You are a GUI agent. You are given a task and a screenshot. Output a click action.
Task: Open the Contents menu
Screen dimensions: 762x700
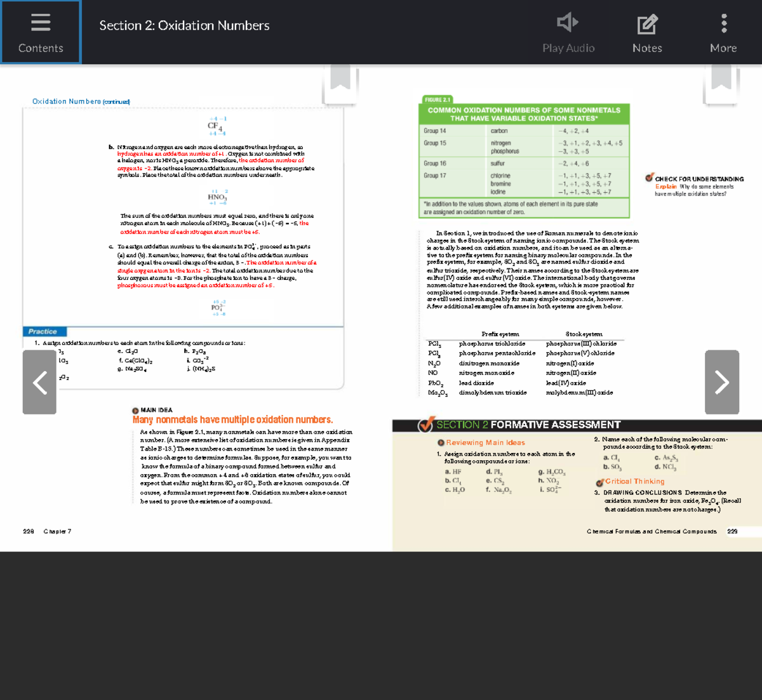click(x=41, y=32)
